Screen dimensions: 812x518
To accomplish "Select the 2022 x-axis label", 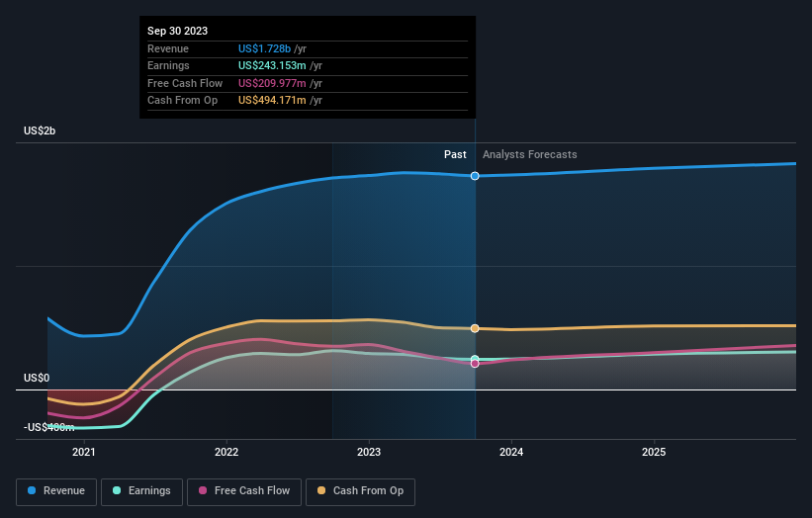I will 226,452.
